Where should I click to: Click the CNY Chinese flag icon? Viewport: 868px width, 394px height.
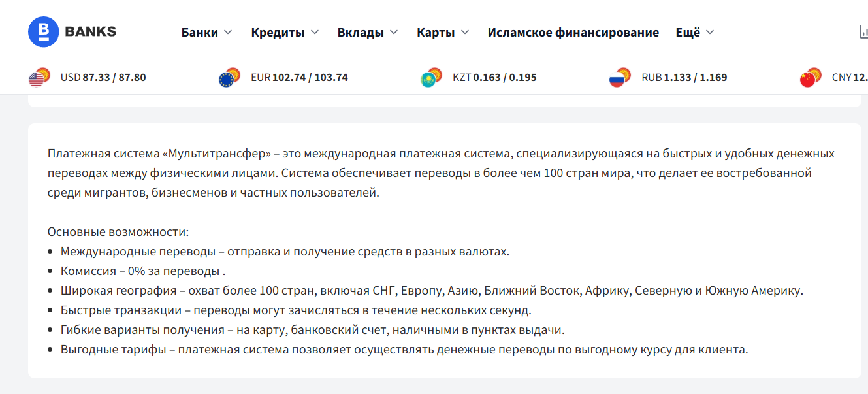pos(808,79)
